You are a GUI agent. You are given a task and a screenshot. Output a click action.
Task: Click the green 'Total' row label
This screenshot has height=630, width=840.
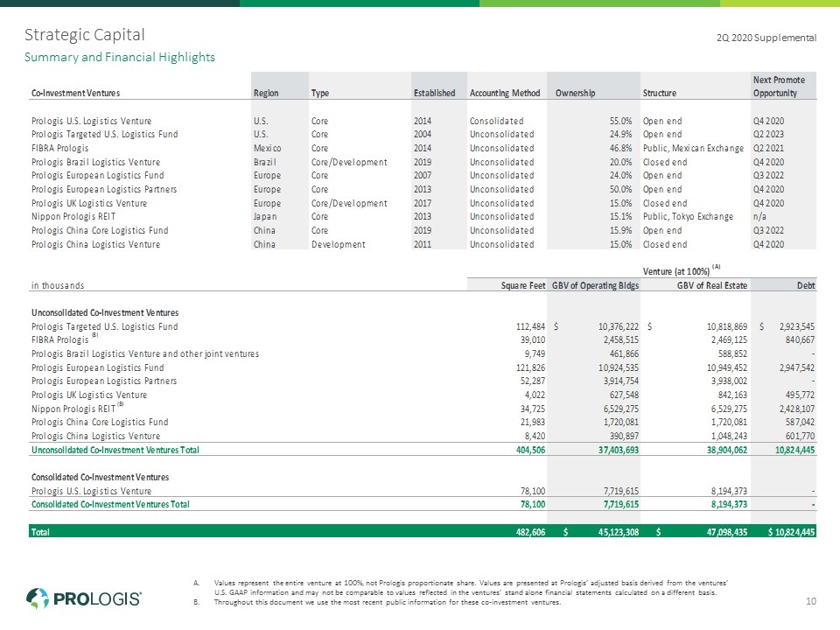point(40,533)
